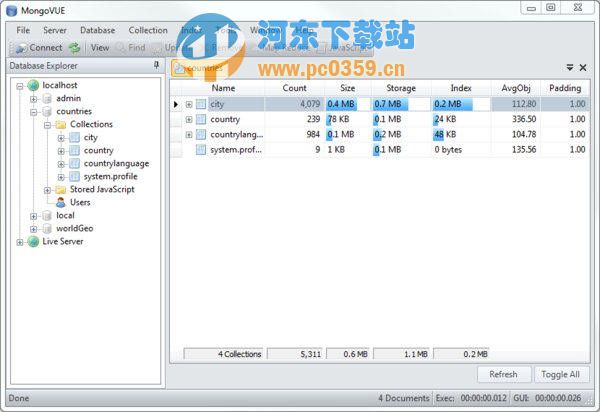Expand the worldGeo database node
Viewport: 600px width, 412px height.
[34, 229]
